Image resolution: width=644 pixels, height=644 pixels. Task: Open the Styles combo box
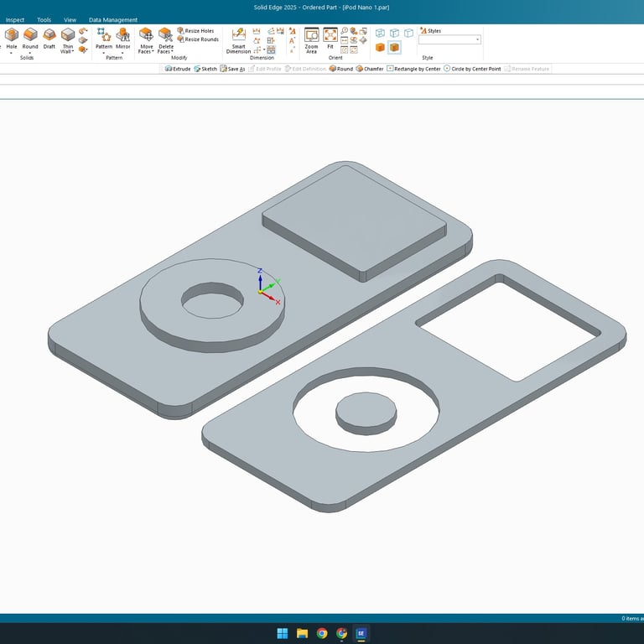pos(449,39)
